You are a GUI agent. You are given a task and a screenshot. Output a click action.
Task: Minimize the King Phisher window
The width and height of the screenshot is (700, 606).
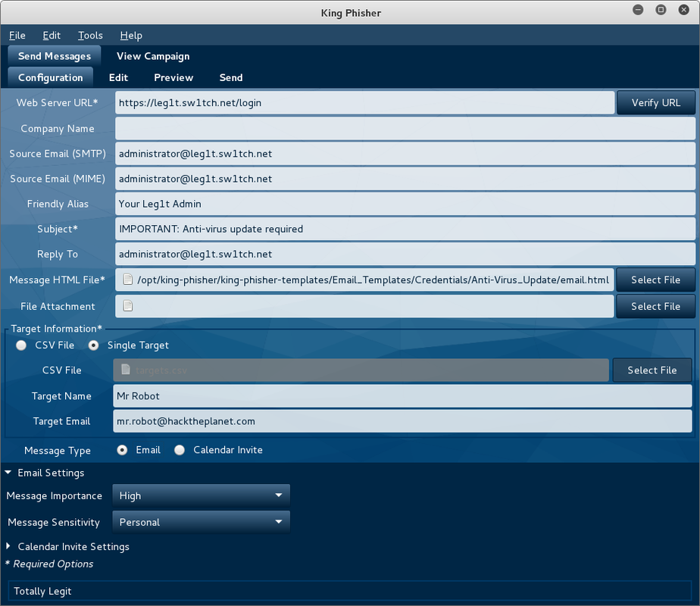(x=638, y=10)
